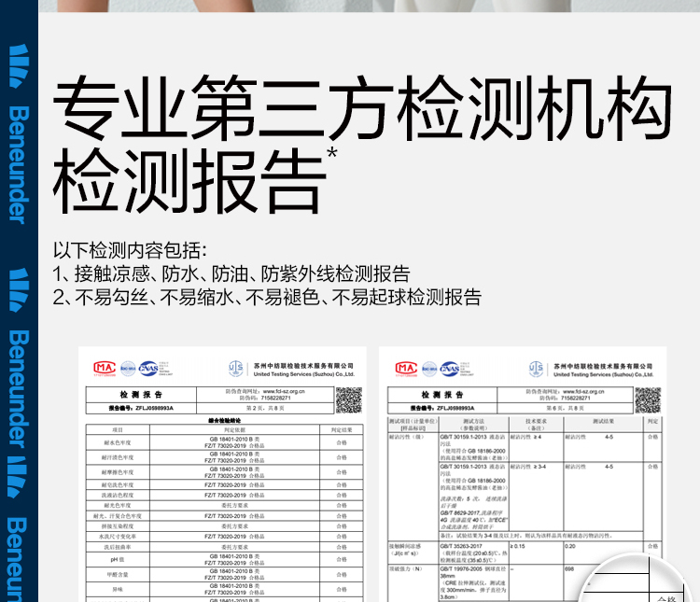Click pH 值 row label
The image size is (700, 602).
[118, 560]
